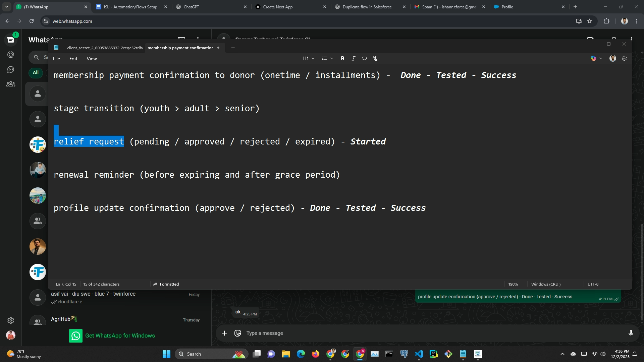Image resolution: width=644 pixels, height=362 pixels.
Task: Switch to client_secret tab in Notepad
Action: click(105, 48)
